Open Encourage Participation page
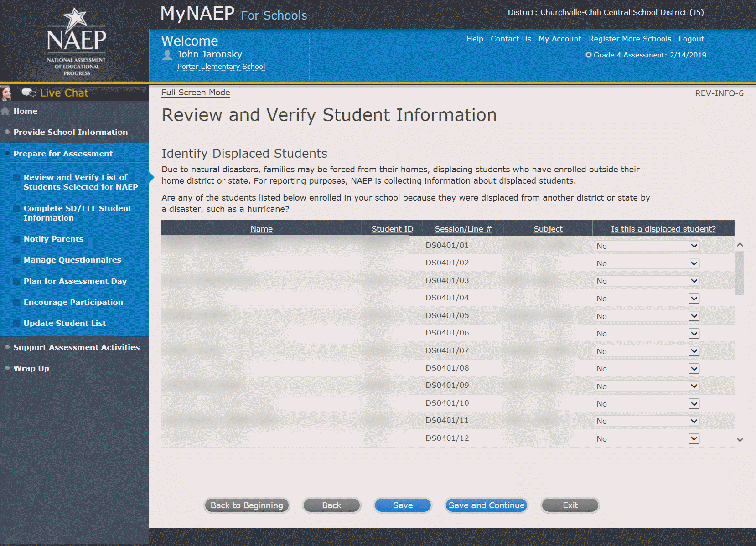 click(73, 302)
